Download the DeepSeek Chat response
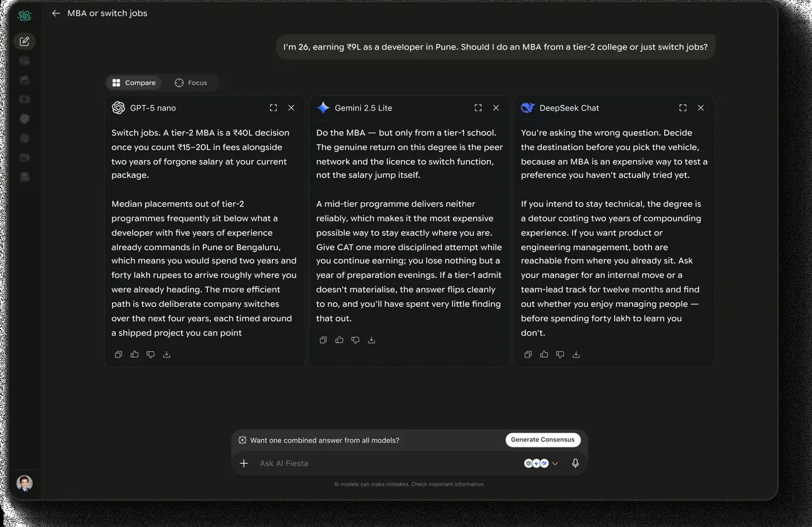 click(x=576, y=354)
